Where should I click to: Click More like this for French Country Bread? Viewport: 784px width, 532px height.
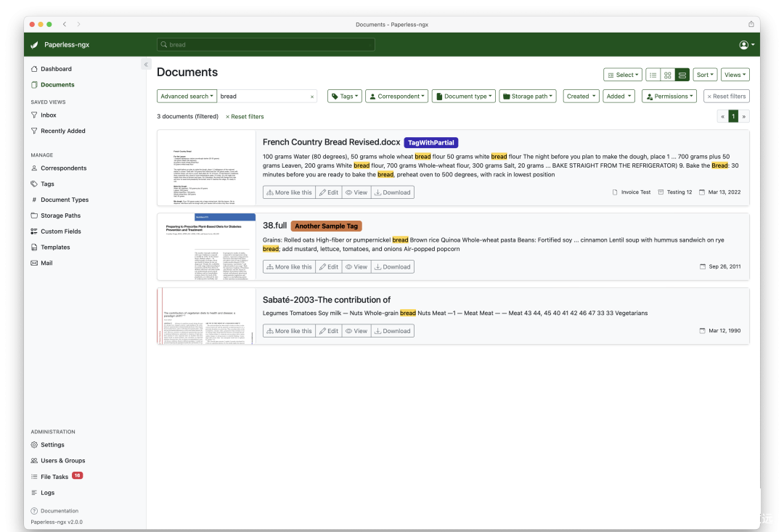(x=289, y=192)
